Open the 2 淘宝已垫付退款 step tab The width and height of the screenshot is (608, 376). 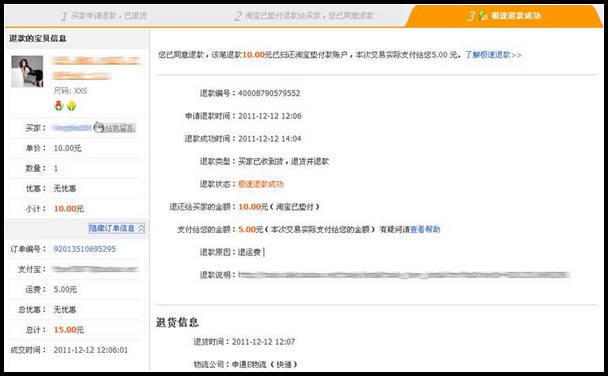point(304,16)
